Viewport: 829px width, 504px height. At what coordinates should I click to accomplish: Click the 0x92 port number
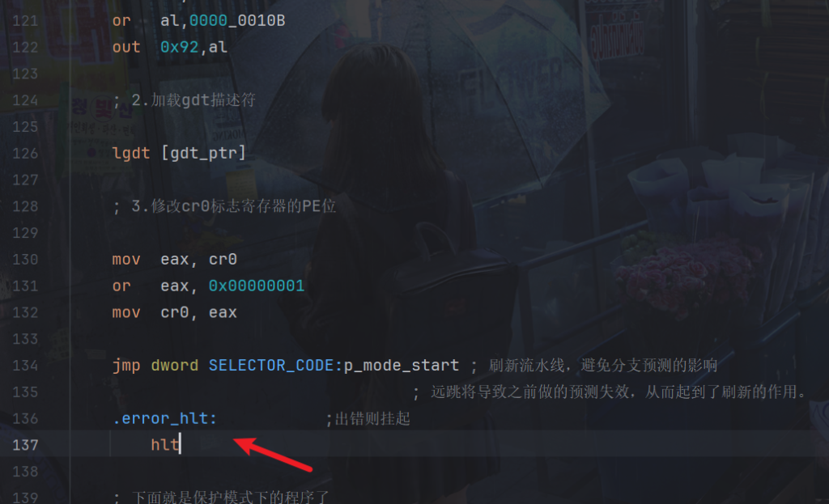click(x=179, y=47)
